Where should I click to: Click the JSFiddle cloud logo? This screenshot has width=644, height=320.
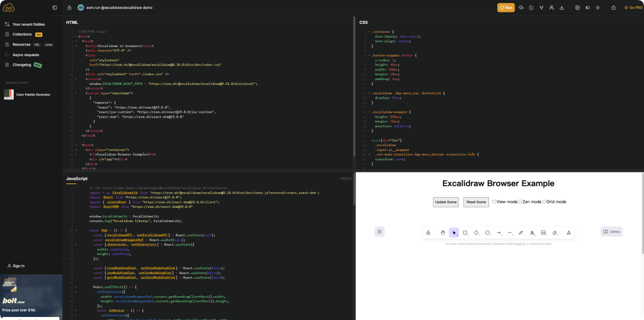click(x=8, y=7)
